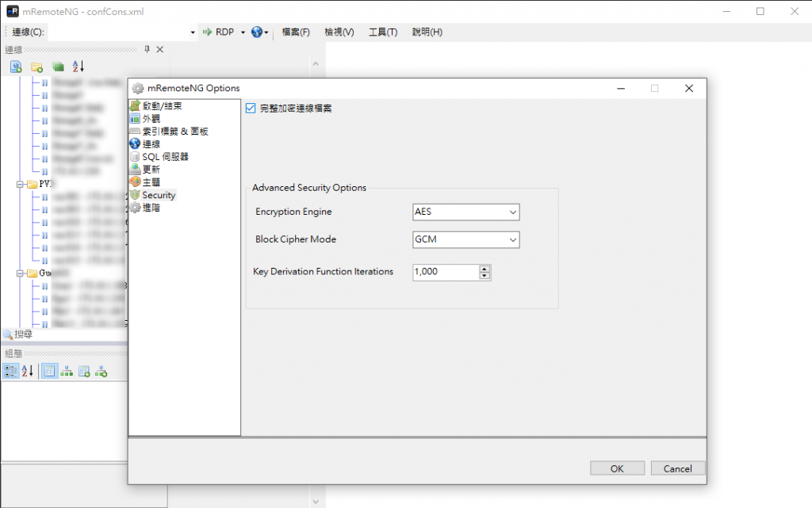812x508 pixels.
Task: Select the 啟動/結束 options page
Action: pyautogui.click(x=162, y=106)
